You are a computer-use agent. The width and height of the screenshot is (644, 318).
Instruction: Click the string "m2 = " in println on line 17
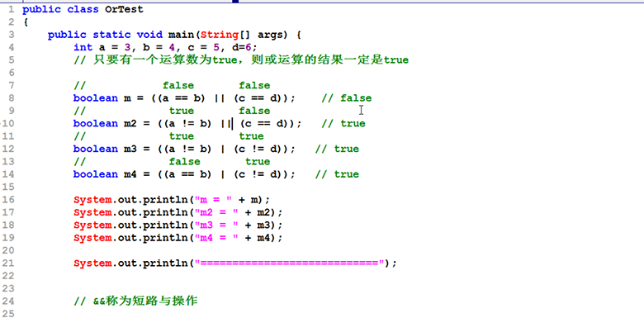point(216,212)
